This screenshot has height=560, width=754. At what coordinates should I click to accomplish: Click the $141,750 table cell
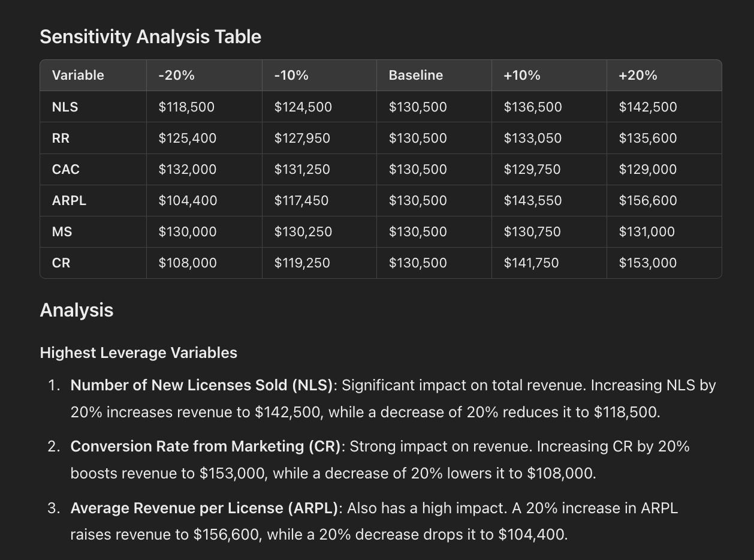(530, 263)
